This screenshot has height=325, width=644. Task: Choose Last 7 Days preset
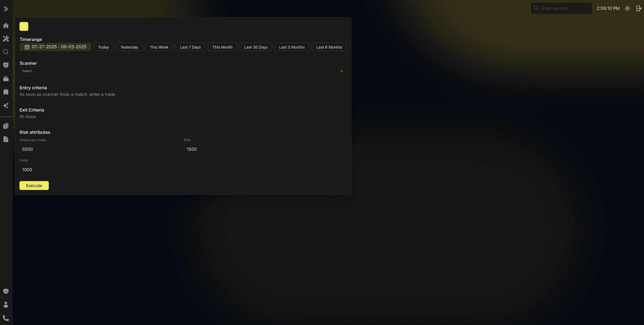point(190,47)
